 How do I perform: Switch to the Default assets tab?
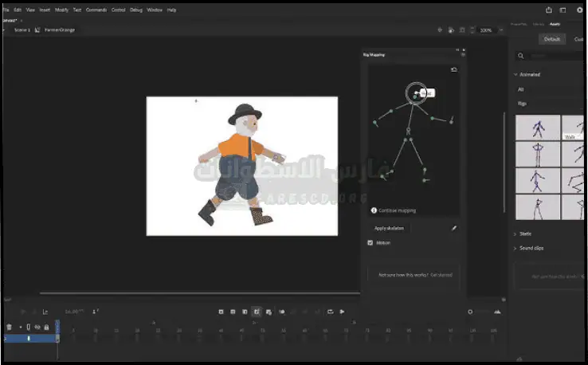(x=551, y=38)
